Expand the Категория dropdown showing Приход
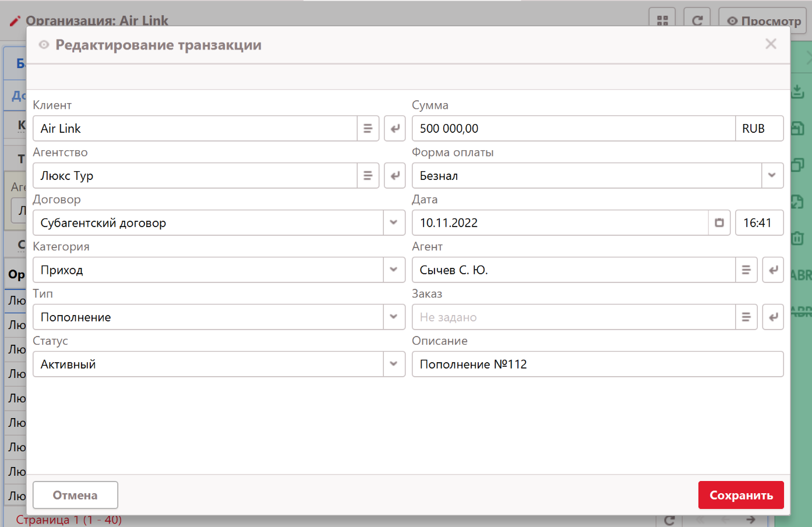 point(394,270)
